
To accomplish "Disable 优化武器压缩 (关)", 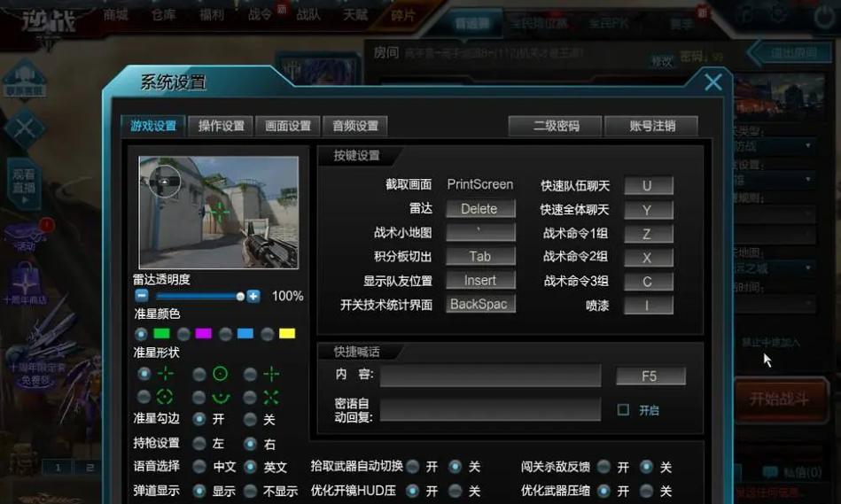I will tap(646, 491).
